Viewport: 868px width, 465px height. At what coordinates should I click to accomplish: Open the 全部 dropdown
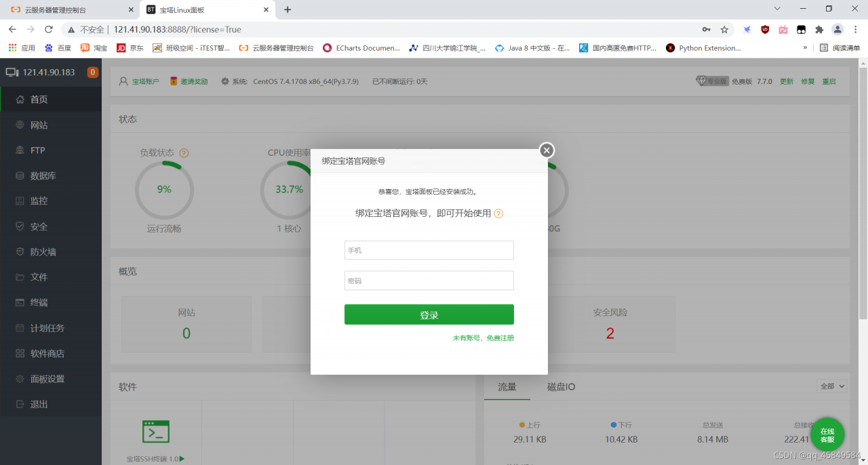pos(833,386)
